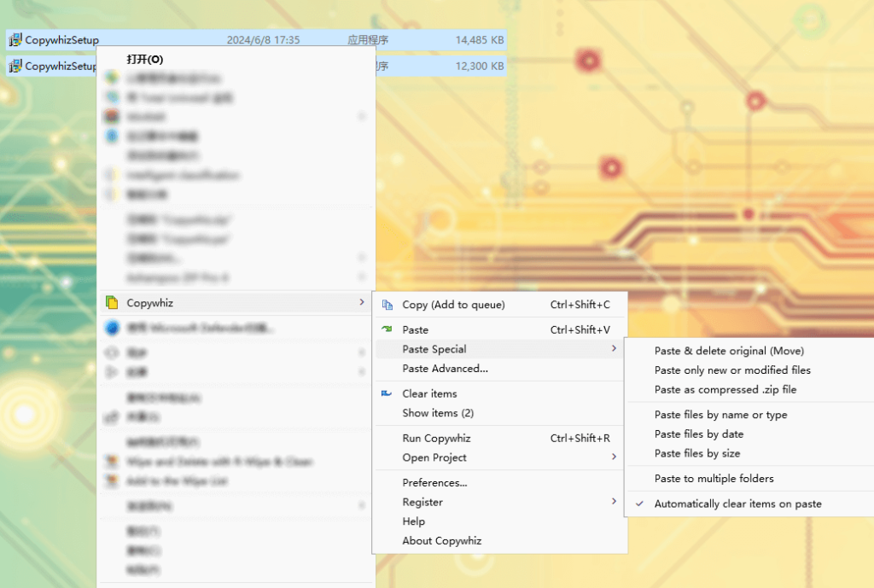Select Register menu entry
This screenshot has height=588, width=874.
(x=499, y=502)
